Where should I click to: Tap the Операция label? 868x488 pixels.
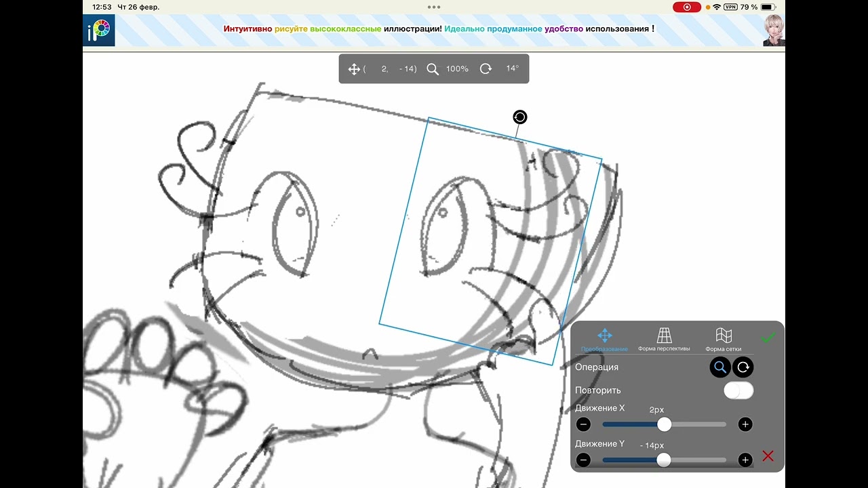pos(597,367)
